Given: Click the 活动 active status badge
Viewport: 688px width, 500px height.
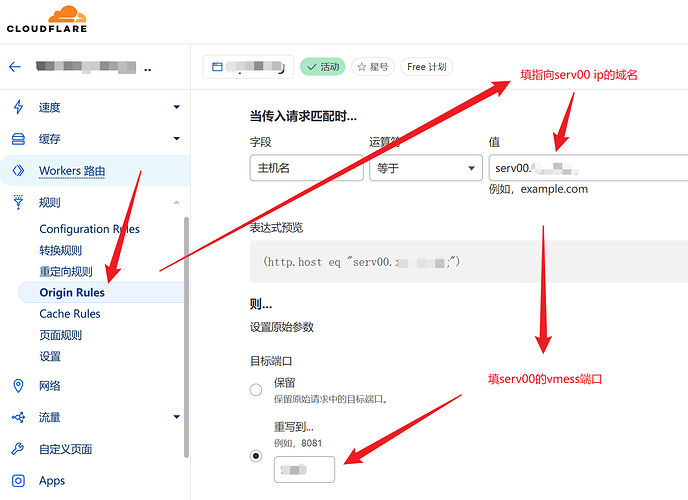Looking at the screenshot, I should point(322,67).
